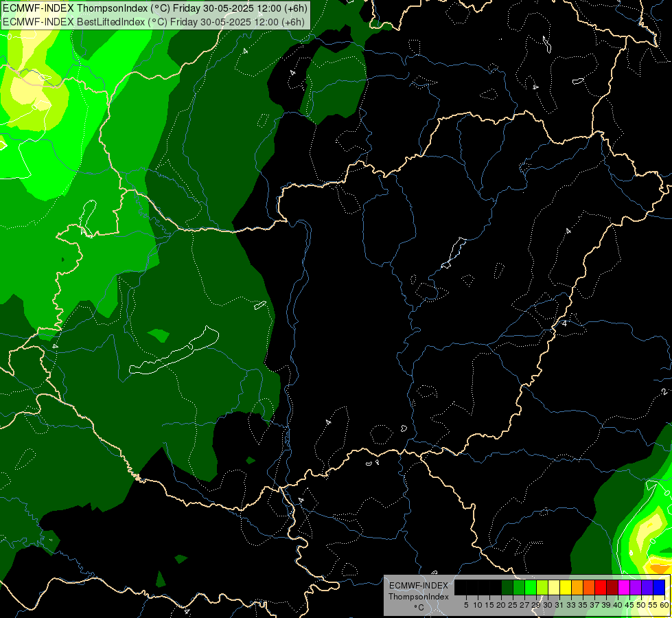Pick the medium green 25–27 legend swatch
This screenshot has width=672, height=618.
tap(519, 587)
